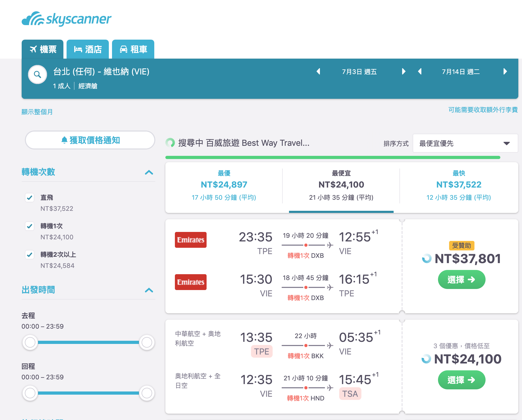The width and height of the screenshot is (522, 420).
Task: Click the highlighted TSA airport badge
Action: pyautogui.click(x=350, y=394)
